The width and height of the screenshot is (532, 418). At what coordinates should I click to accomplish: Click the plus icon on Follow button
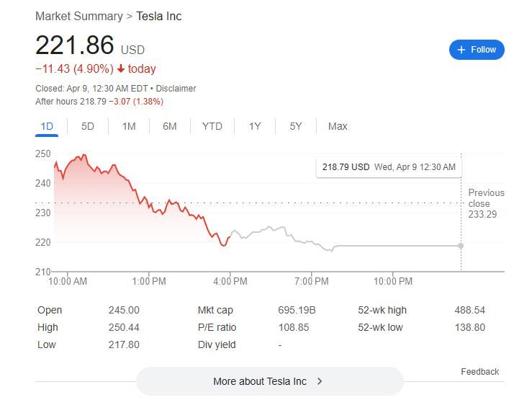click(461, 50)
